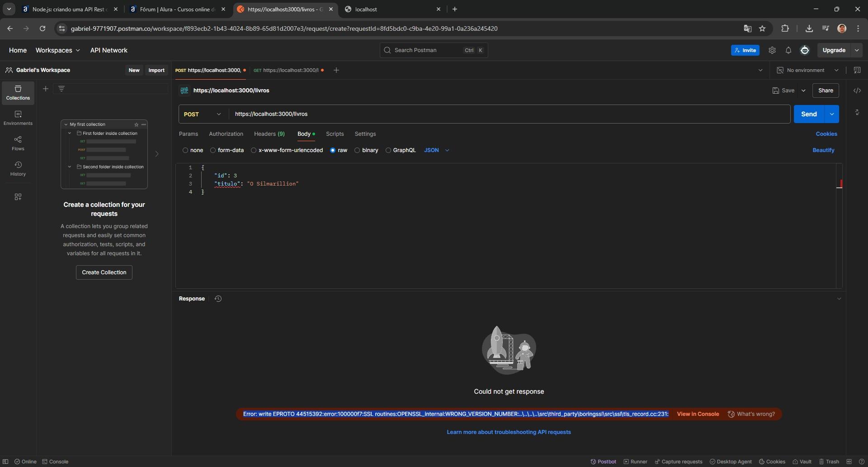
Task: Open the Workspaces dropdown menu
Action: 58,50
